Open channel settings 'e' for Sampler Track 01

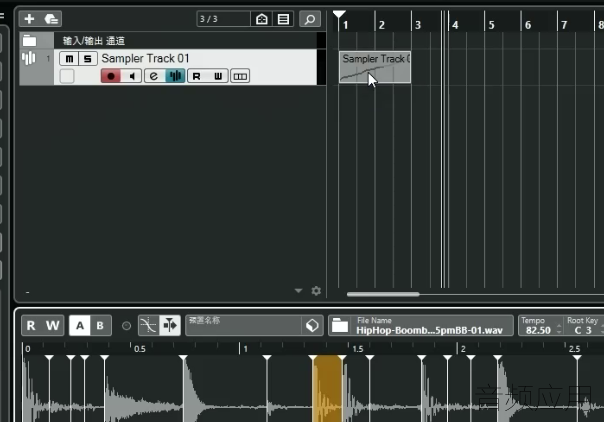(x=154, y=76)
